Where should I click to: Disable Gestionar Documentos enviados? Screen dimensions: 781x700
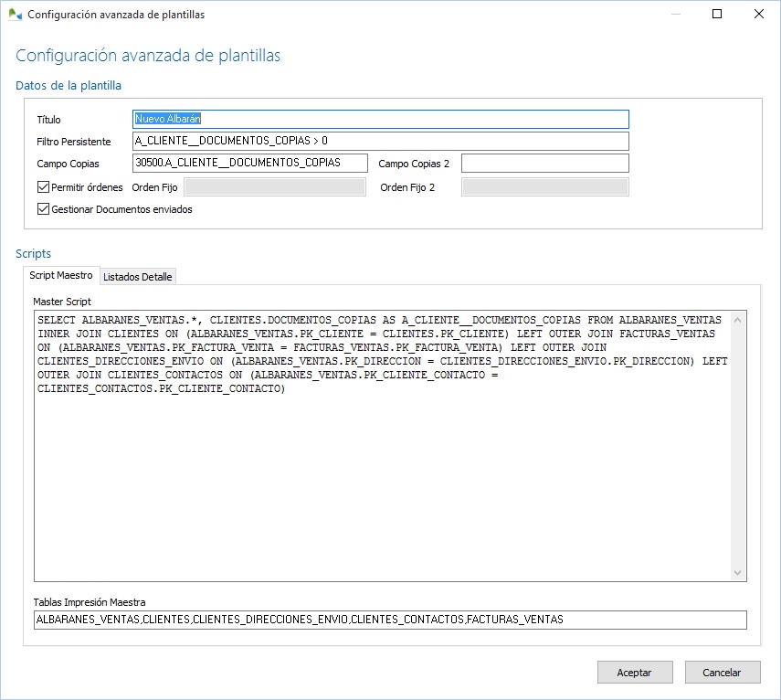pos(42,208)
